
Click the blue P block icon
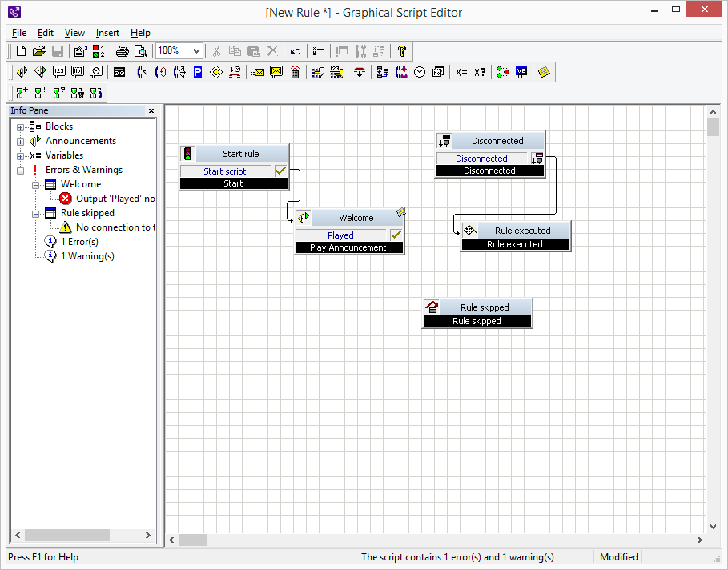tap(197, 72)
